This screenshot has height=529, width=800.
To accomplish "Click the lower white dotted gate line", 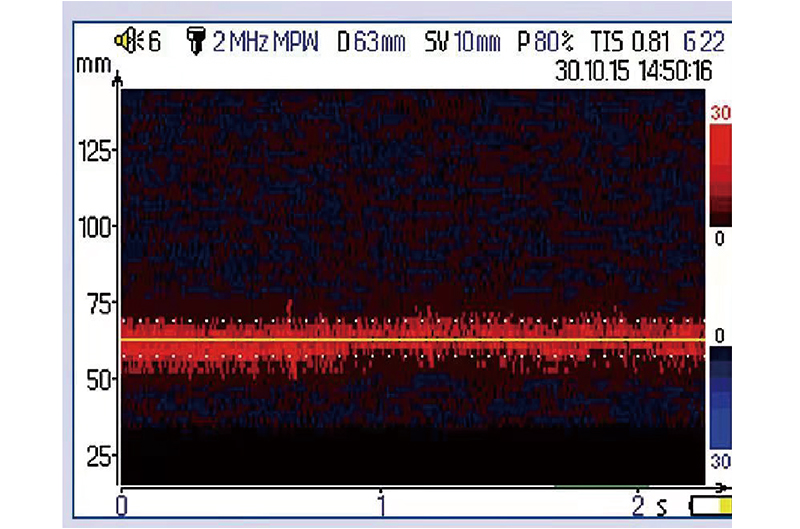I will point(412,356).
